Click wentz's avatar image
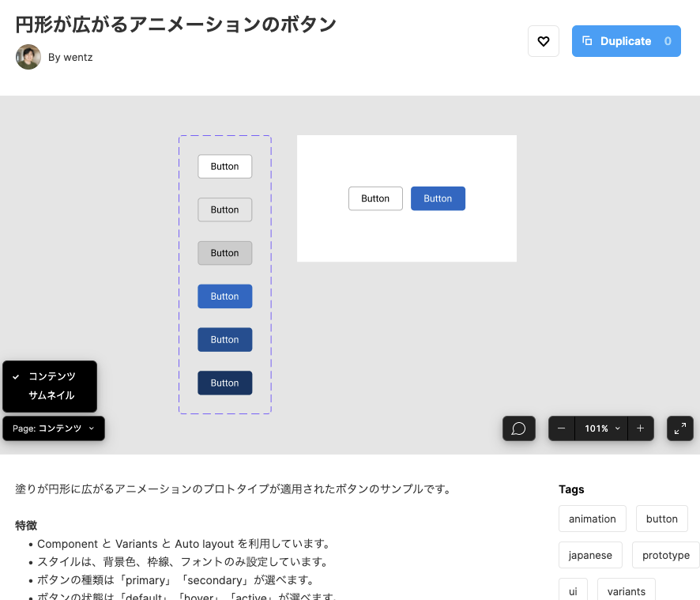This screenshot has height=600, width=700. [x=28, y=57]
